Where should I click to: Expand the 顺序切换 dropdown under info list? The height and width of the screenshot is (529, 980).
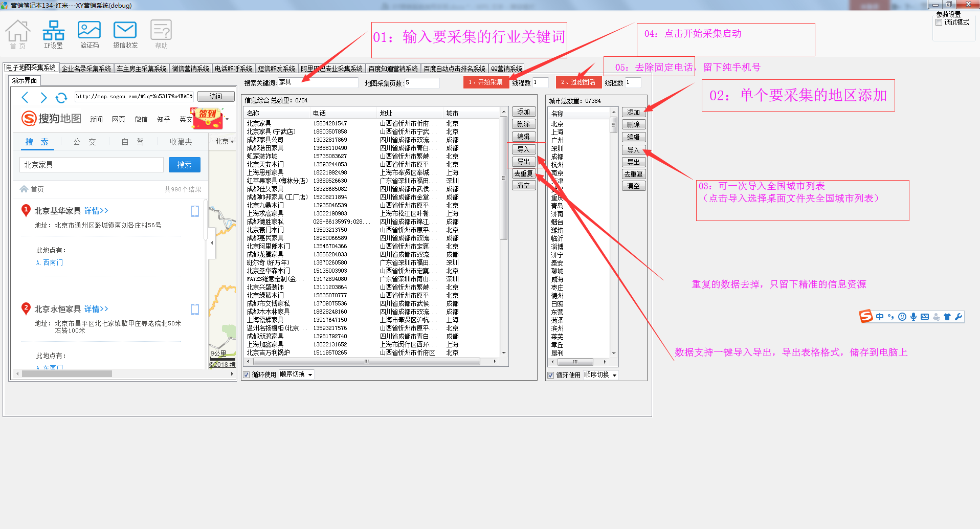(x=310, y=375)
